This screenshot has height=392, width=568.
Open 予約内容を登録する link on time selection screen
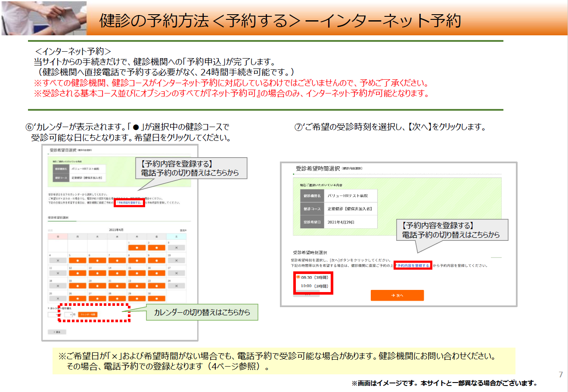coord(413,266)
